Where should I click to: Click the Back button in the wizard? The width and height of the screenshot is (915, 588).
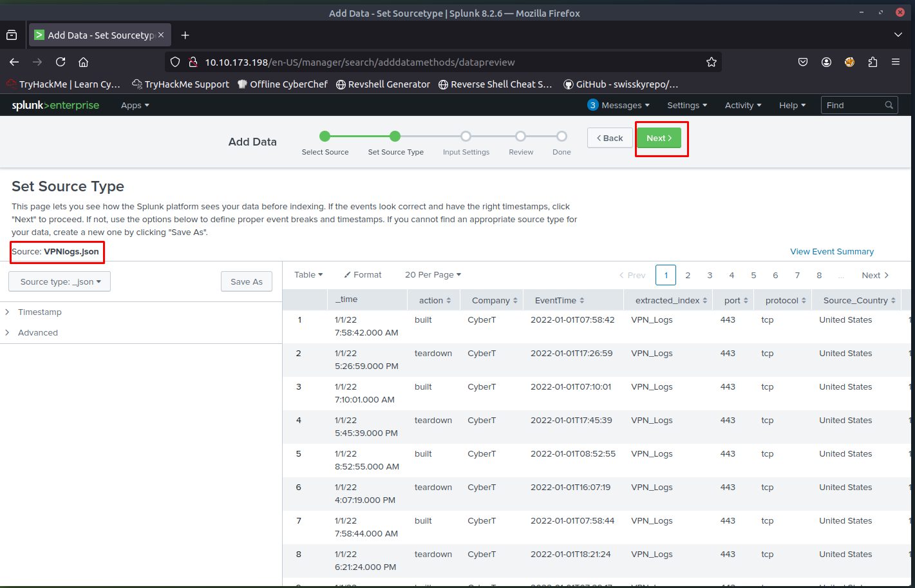point(610,138)
